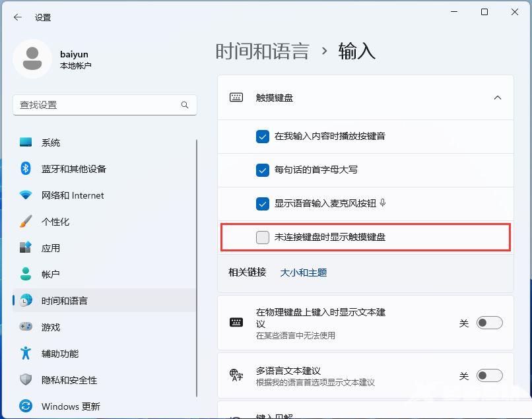Open 隐私和安全性 page
532x419 pixels.
pos(63,379)
